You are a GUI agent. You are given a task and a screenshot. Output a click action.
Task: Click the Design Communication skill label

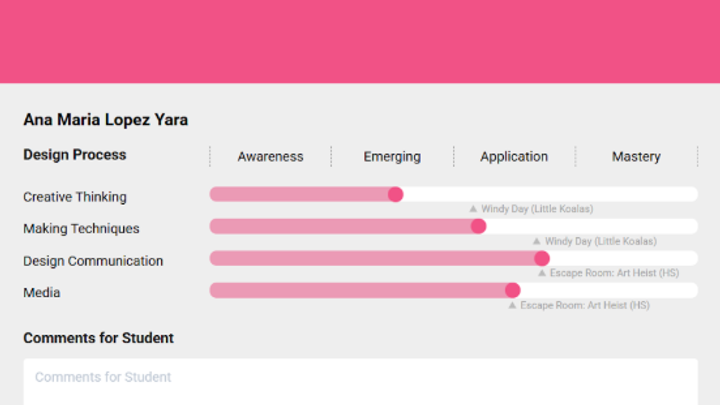click(93, 261)
